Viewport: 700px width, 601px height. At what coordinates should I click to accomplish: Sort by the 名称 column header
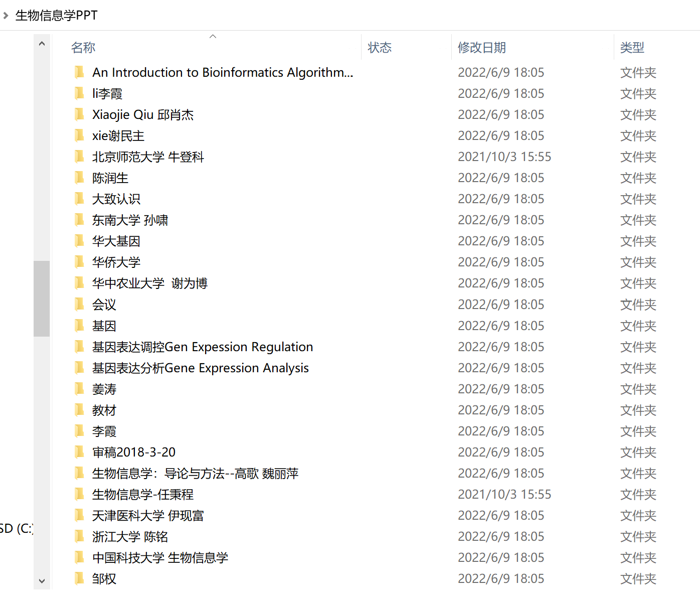point(83,48)
